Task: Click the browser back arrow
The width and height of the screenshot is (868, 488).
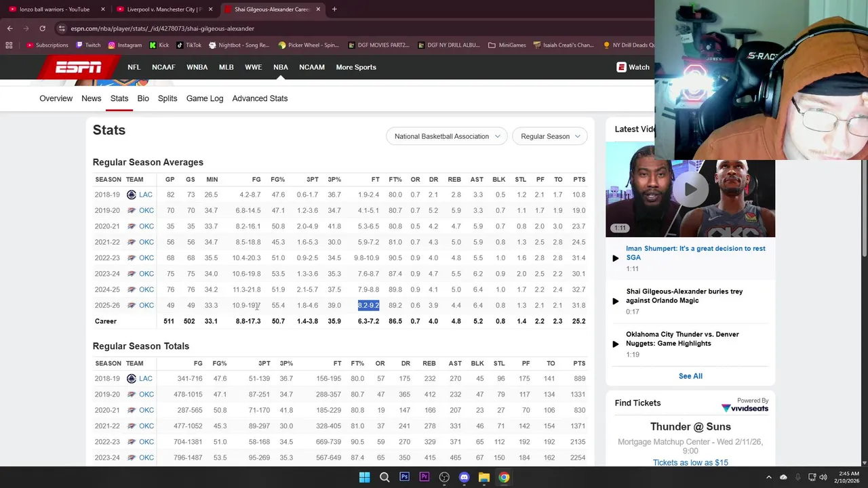Action: (x=9, y=28)
